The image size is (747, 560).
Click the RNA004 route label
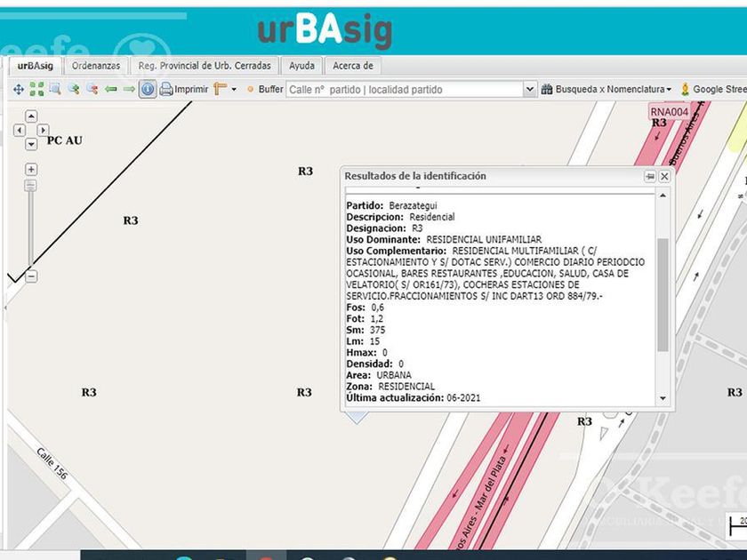[x=670, y=112]
